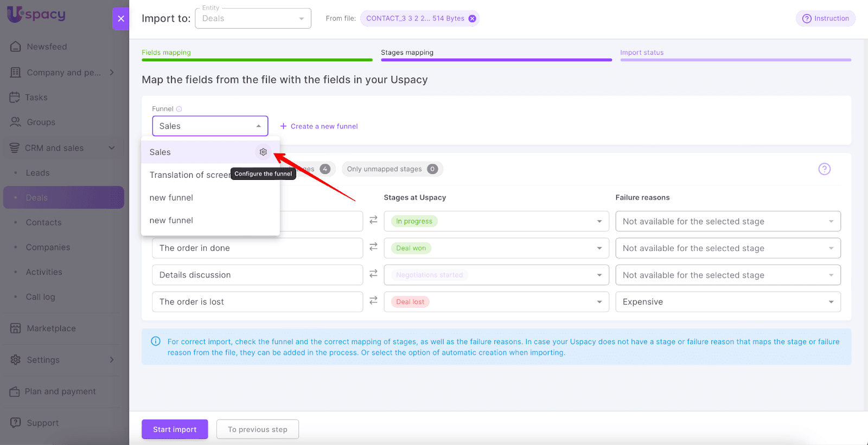Select the Translation of screen funnel option
868x445 pixels.
[189, 175]
